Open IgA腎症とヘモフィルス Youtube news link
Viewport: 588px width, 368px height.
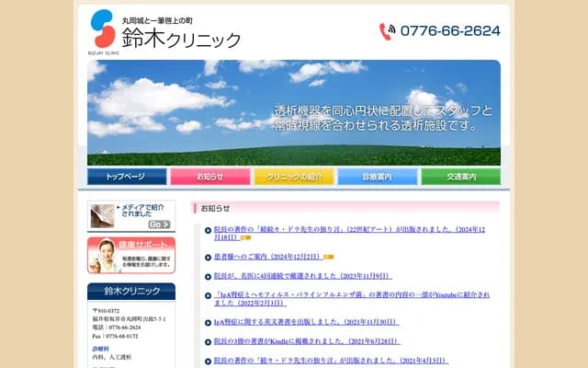coord(352,299)
